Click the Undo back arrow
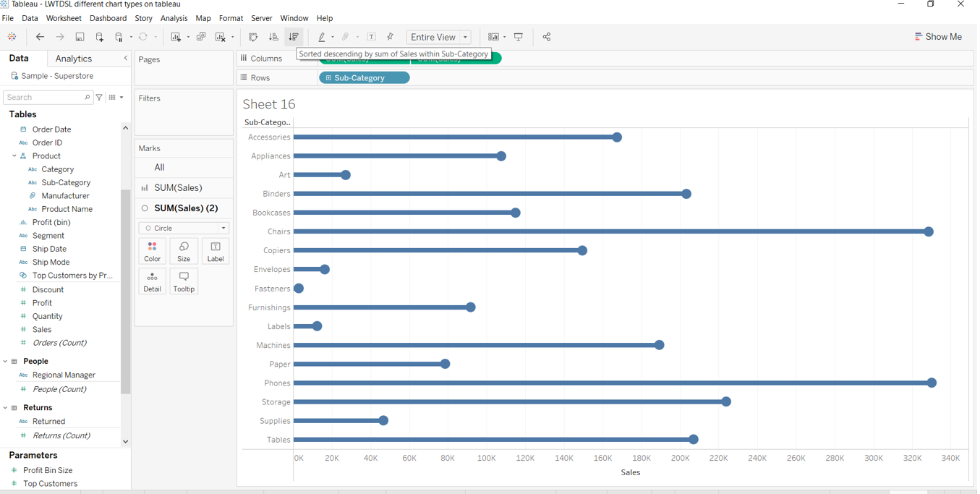This screenshot has height=494, width=980. point(40,37)
